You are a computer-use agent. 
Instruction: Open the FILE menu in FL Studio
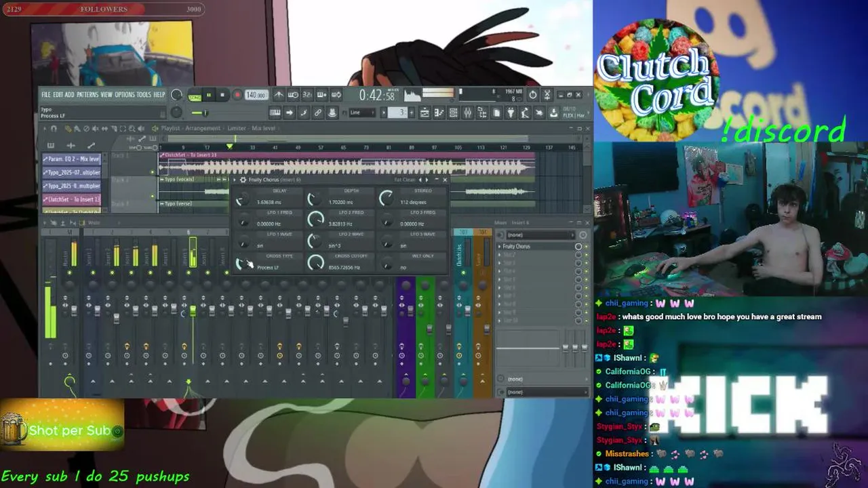[45, 95]
